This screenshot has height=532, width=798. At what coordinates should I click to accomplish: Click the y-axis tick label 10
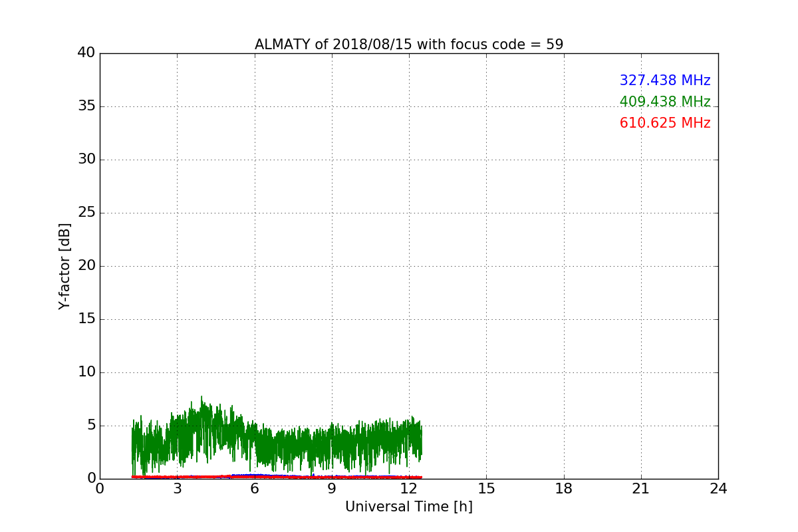pos(86,372)
